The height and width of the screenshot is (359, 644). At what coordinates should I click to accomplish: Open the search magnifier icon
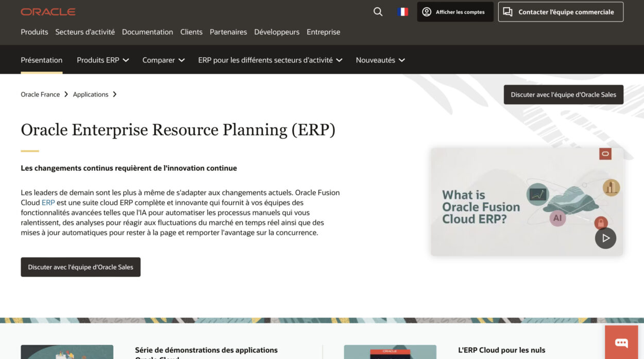tap(378, 12)
